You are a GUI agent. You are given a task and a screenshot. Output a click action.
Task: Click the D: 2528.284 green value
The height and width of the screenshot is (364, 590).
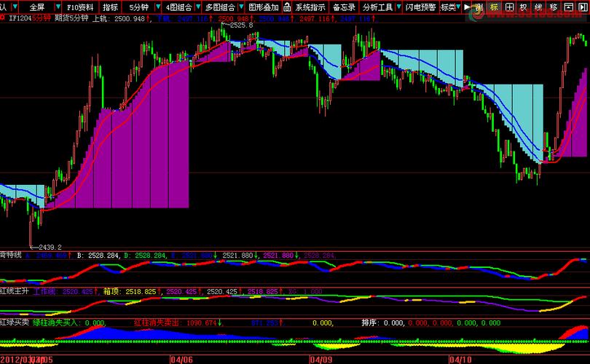click(x=145, y=256)
